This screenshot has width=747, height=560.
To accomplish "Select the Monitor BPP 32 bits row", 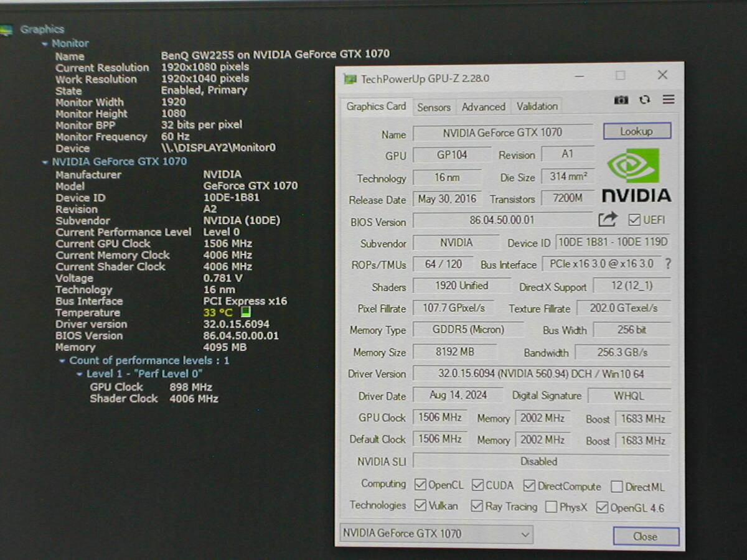I will [149, 125].
